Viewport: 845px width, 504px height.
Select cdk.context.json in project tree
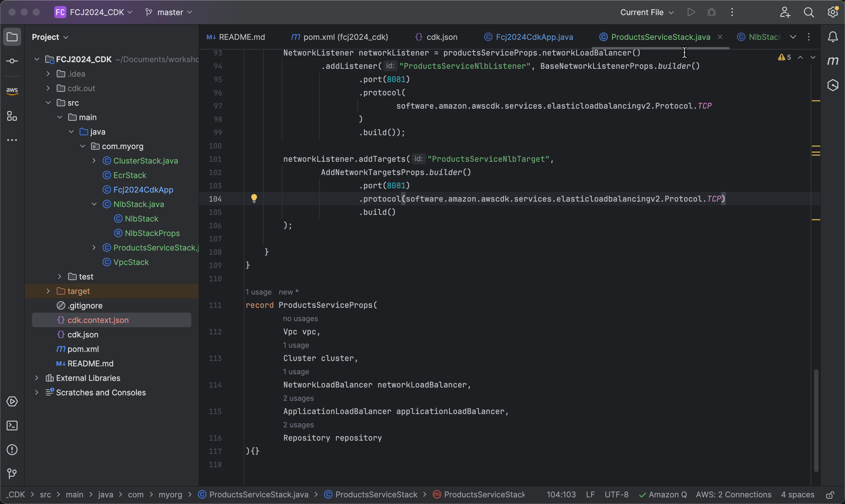coord(111,320)
